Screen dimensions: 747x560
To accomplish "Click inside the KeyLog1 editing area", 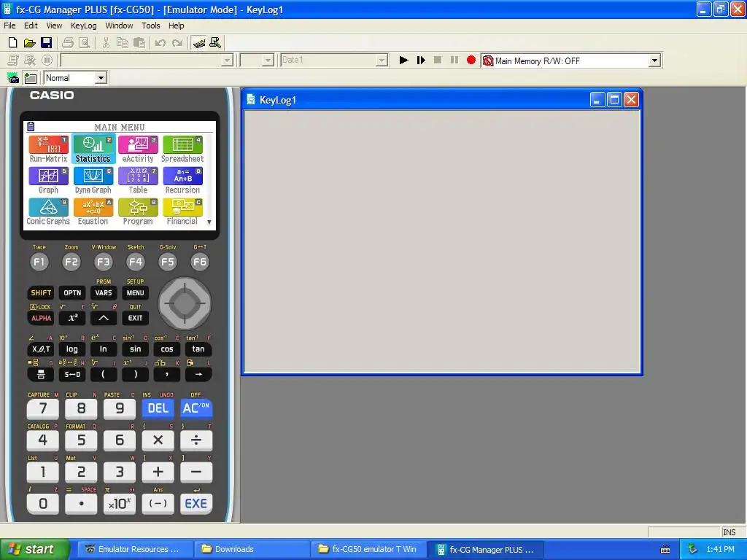I will [x=441, y=241].
